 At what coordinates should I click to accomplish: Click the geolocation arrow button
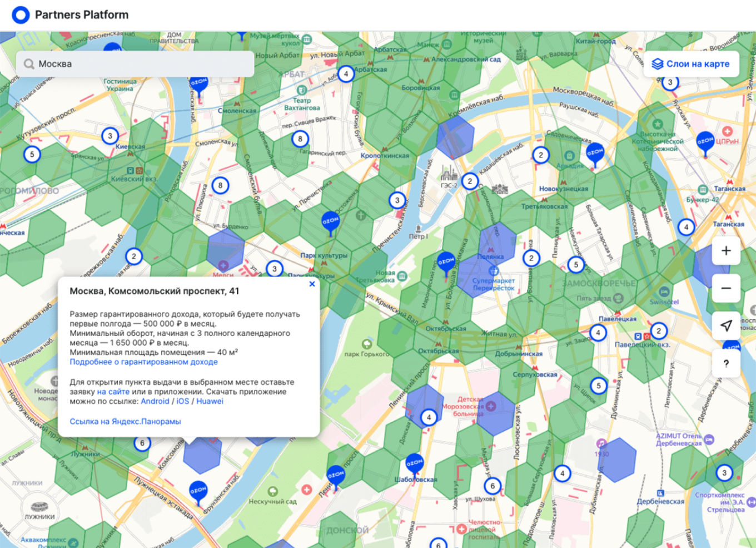(725, 326)
